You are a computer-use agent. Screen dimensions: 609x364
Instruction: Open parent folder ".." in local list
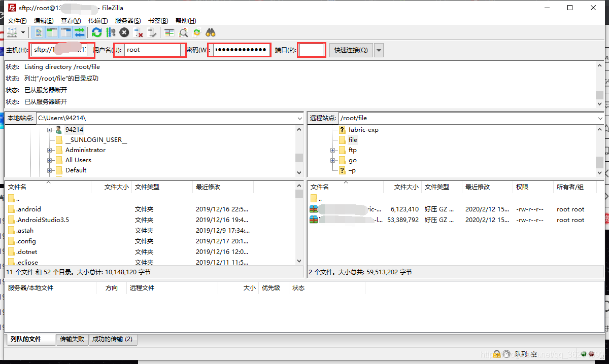(150, 199)
